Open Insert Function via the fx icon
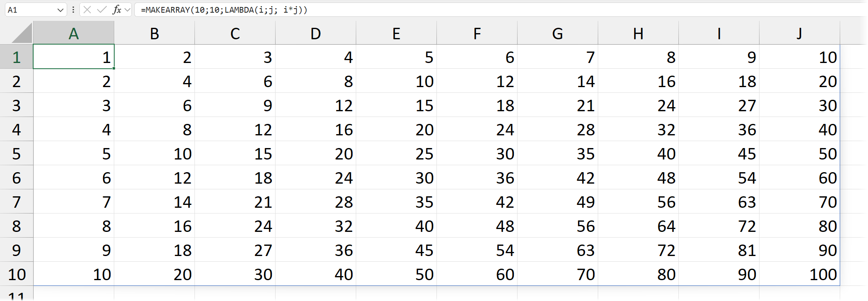Screen dimensions: 868x301 [117, 10]
